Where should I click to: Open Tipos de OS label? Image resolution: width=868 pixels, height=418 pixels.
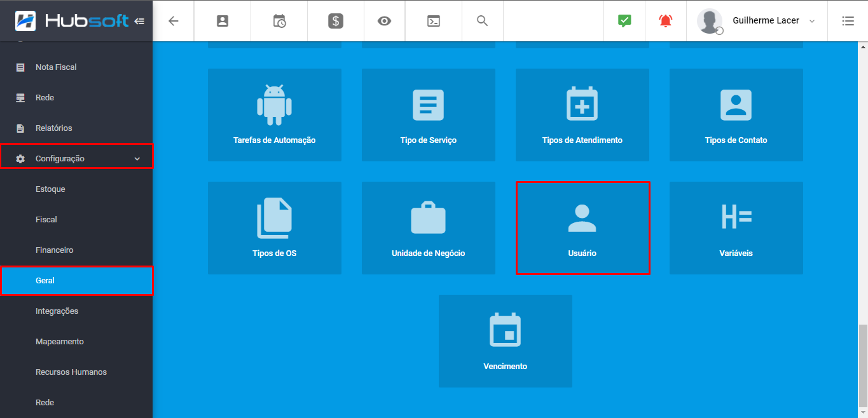click(275, 253)
